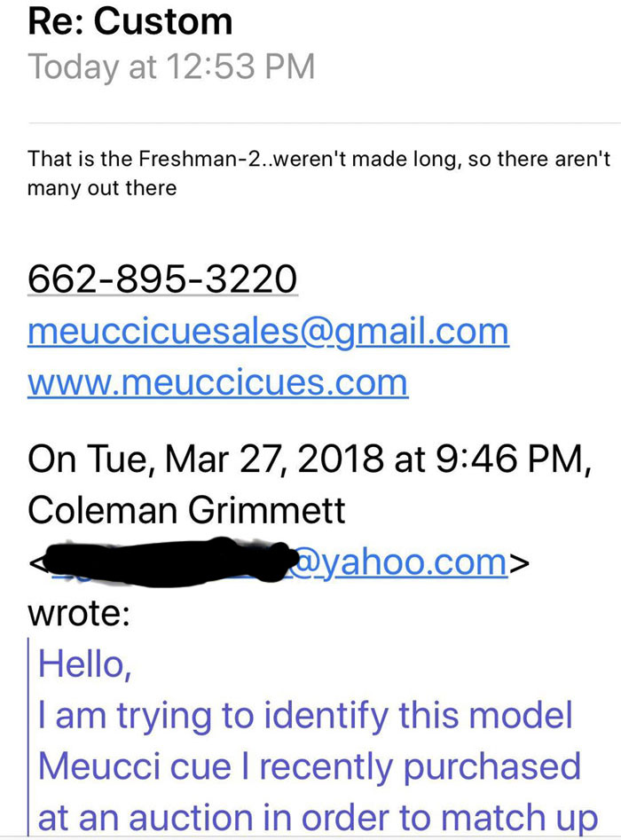Click the divider line below the header
Image resolution: width=621 pixels, height=840 pixels.
[324, 123]
